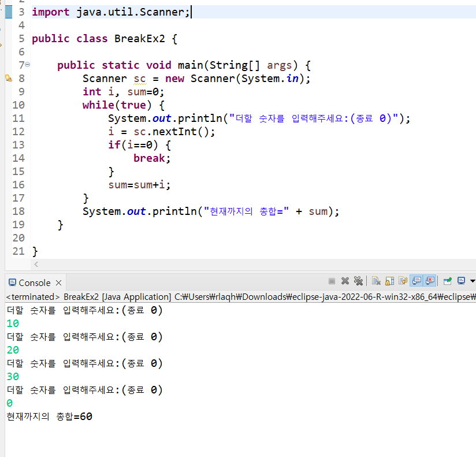476x457 pixels.
Task: Collapse the main method fold marker
Action: [x=28, y=64]
